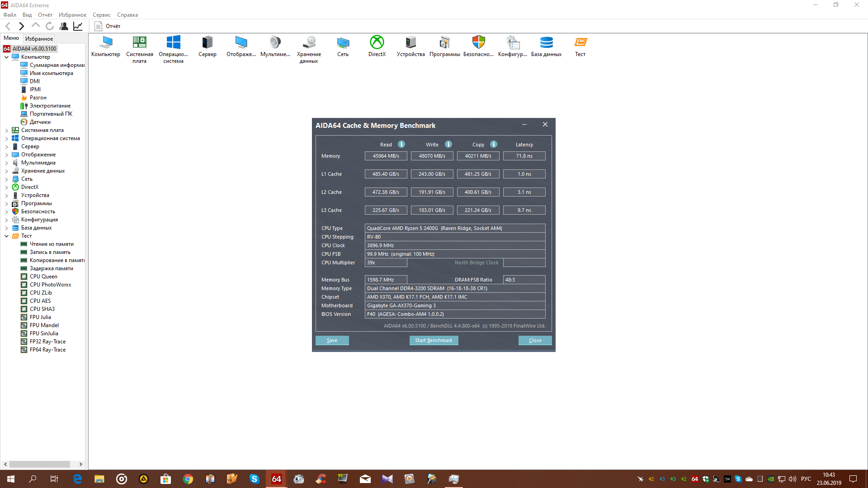Image resolution: width=868 pixels, height=488 pixels.
Task: Open Skype from the taskbar
Action: tap(255, 479)
